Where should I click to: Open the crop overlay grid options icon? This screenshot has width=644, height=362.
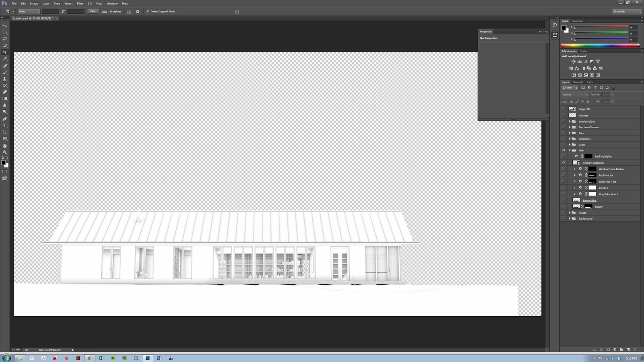click(x=128, y=11)
